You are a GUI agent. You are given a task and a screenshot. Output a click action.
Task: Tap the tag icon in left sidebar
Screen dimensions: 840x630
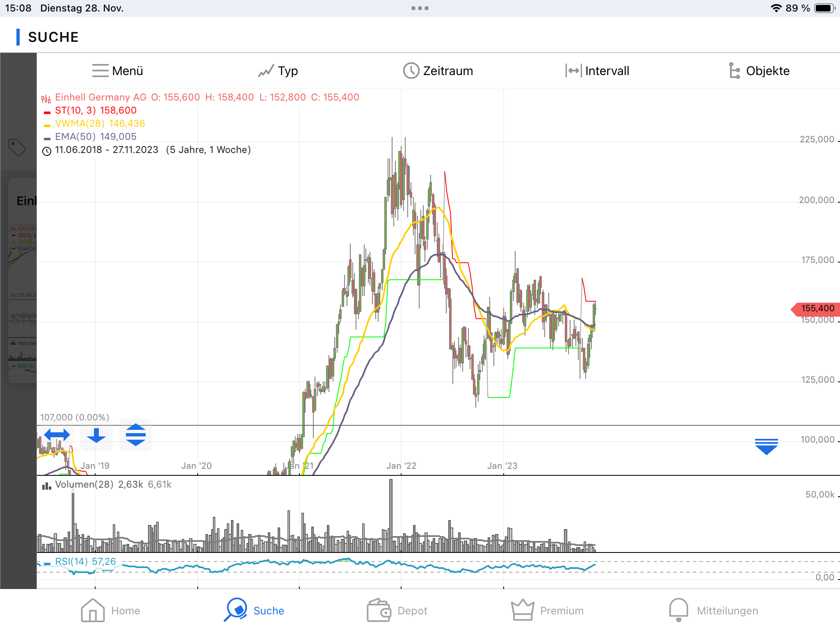coord(17,147)
